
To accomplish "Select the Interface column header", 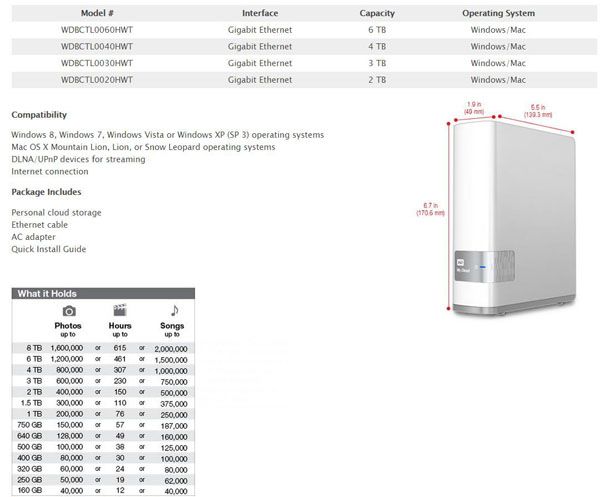I will (260, 13).
